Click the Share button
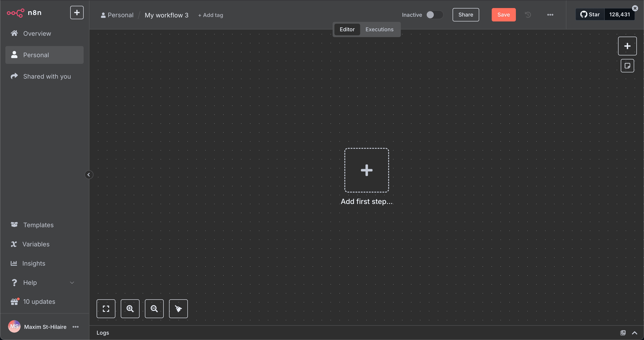This screenshot has width=644, height=340. (x=466, y=15)
